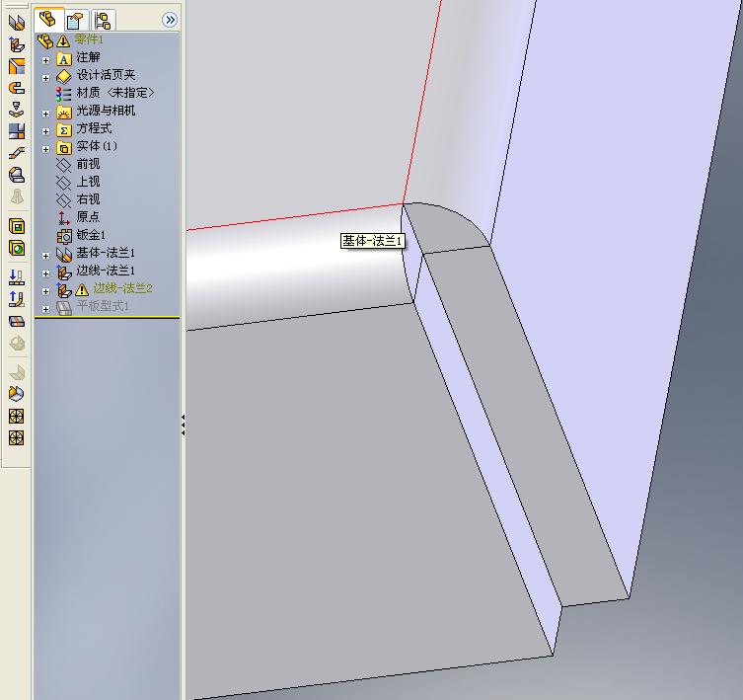Expand the 平板型式1 feature

tap(46, 309)
